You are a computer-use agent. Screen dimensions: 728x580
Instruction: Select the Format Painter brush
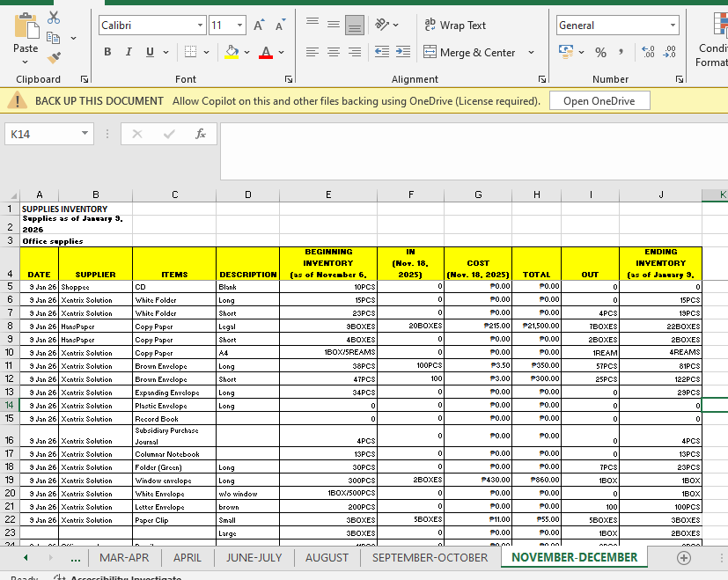[x=54, y=58]
